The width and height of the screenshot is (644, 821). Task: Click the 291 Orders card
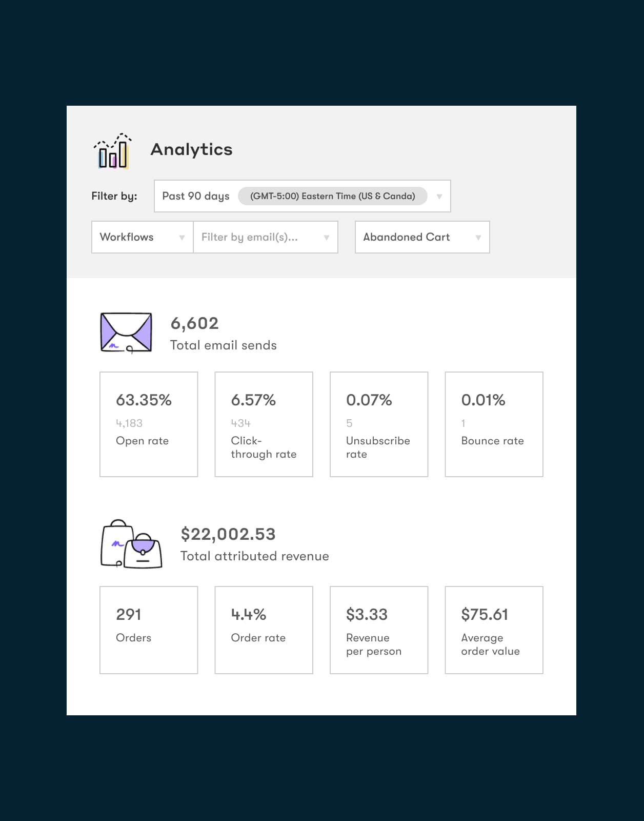(x=149, y=630)
